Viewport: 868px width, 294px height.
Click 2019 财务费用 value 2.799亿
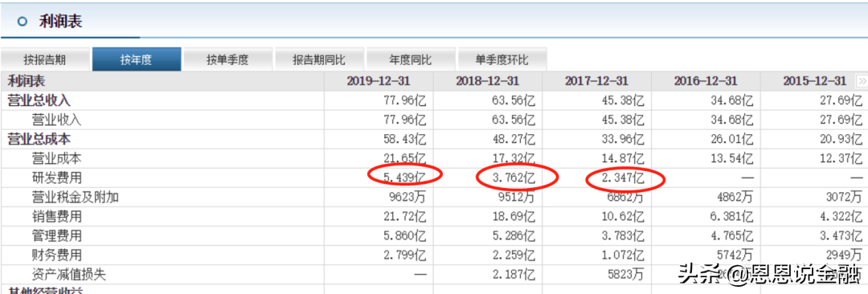click(403, 255)
